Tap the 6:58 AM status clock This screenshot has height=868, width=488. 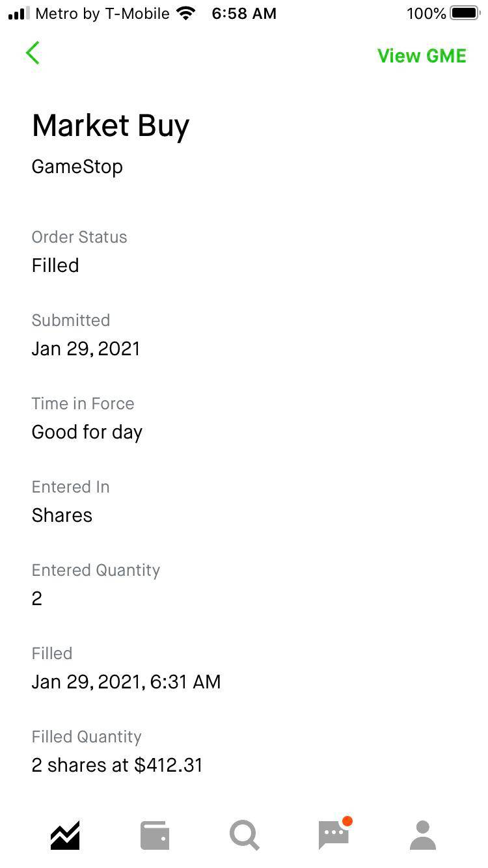[244, 14]
